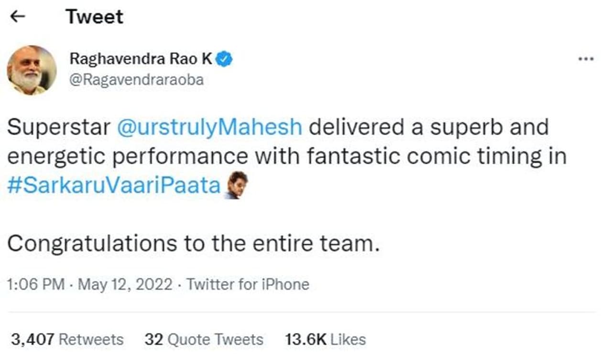The image size is (612, 364).
Task: Open the #SarkaruVaariPaata hashtag
Action: (114, 186)
